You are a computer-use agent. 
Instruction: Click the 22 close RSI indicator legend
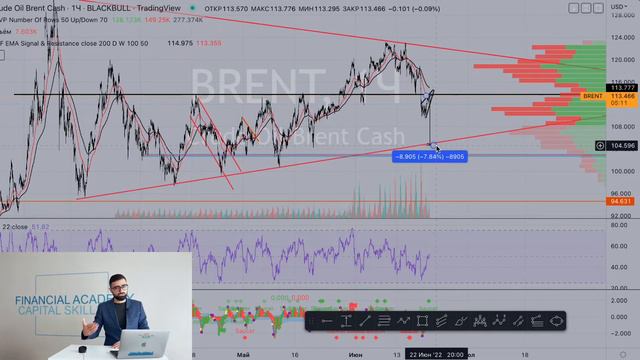tap(15, 227)
